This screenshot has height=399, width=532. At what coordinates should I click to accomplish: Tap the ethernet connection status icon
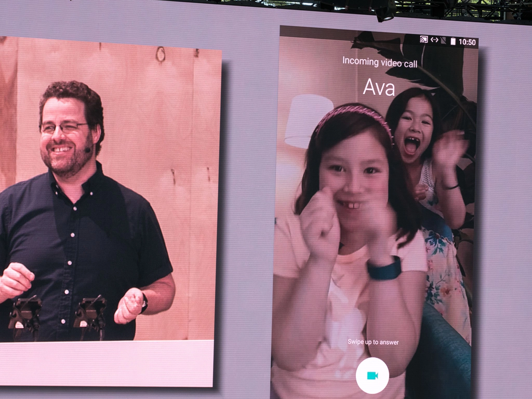tap(434, 40)
